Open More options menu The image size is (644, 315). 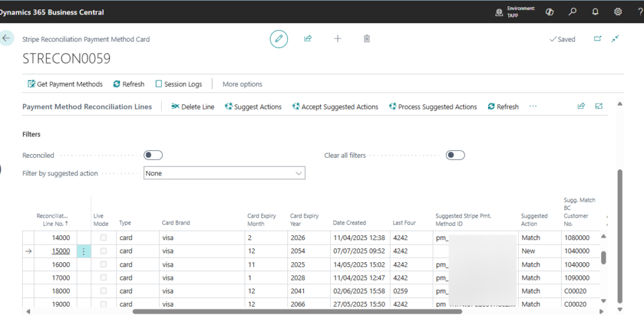coord(242,84)
